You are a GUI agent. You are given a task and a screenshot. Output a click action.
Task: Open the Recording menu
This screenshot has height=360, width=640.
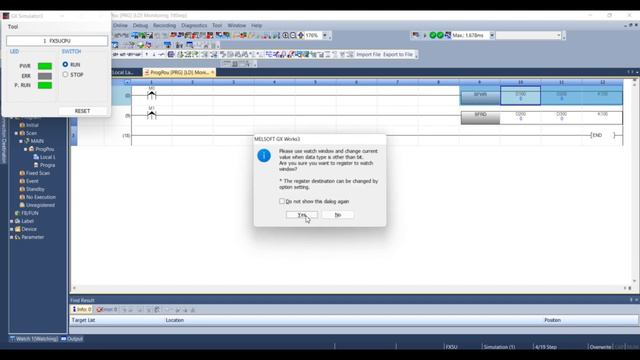click(164, 25)
